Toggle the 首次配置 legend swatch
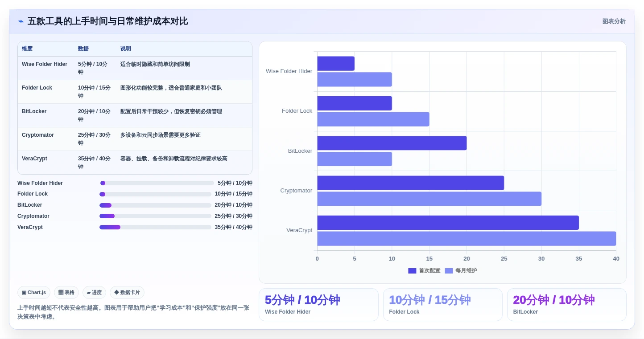This screenshot has width=644, height=339. pyautogui.click(x=412, y=270)
